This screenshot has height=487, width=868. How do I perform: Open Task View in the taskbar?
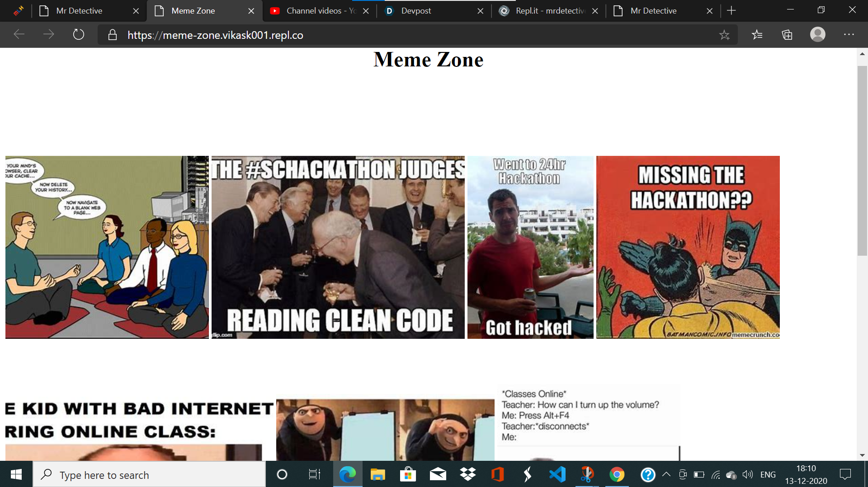click(x=314, y=474)
